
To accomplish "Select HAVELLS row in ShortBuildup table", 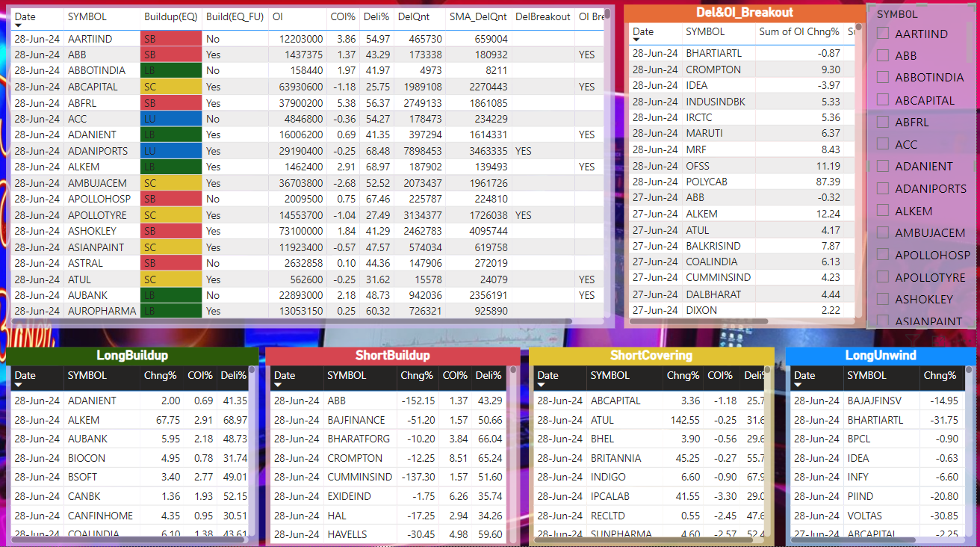I will (388, 534).
